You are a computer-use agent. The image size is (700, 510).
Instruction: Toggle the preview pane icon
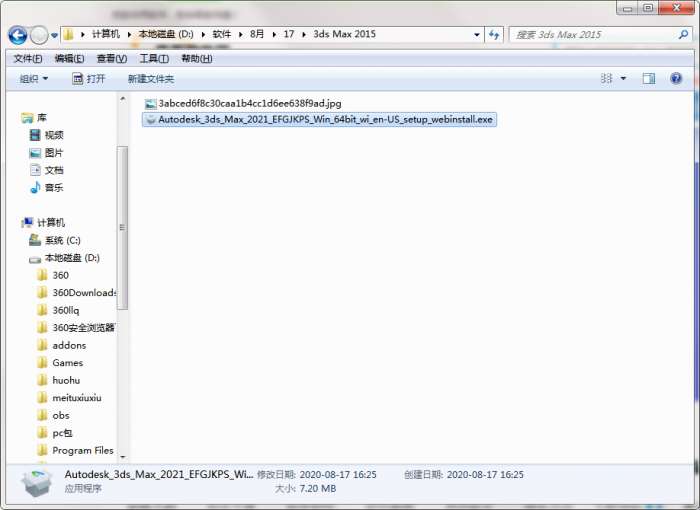tap(649, 79)
